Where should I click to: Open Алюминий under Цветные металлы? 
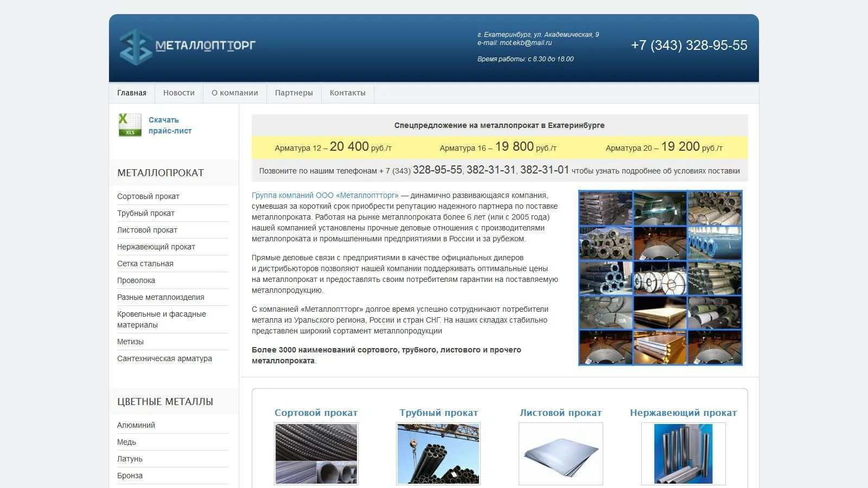pos(136,425)
